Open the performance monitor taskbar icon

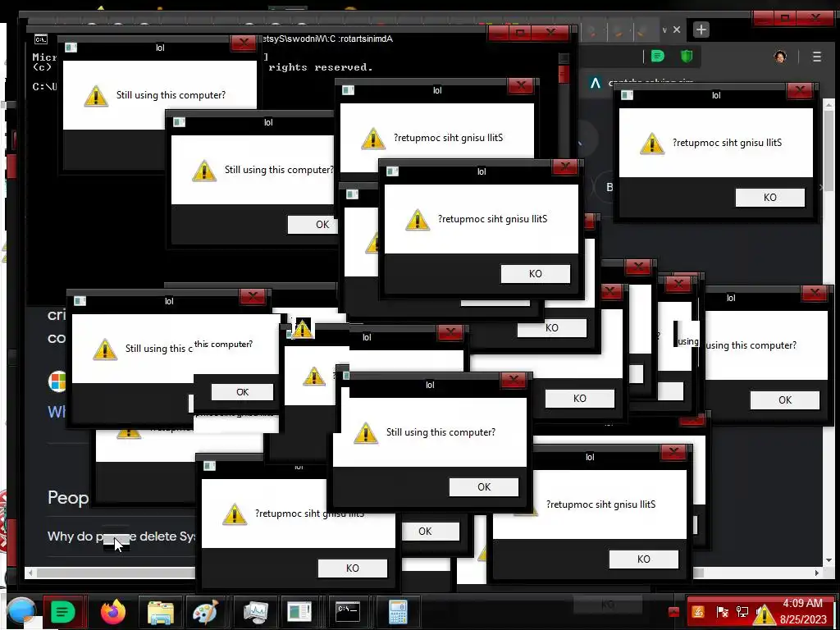click(255, 612)
